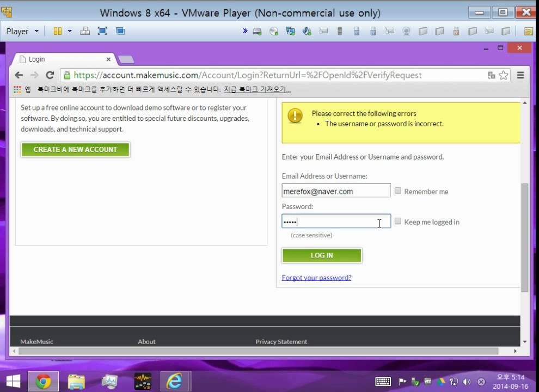Click the Action Center flag tray icon
This screenshot has height=392, width=539.
pyautogui.click(x=402, y=381)
